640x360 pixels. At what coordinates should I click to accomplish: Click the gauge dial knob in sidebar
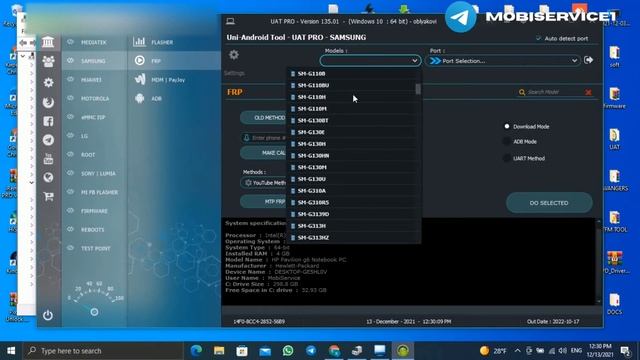(x=94, y=312)
